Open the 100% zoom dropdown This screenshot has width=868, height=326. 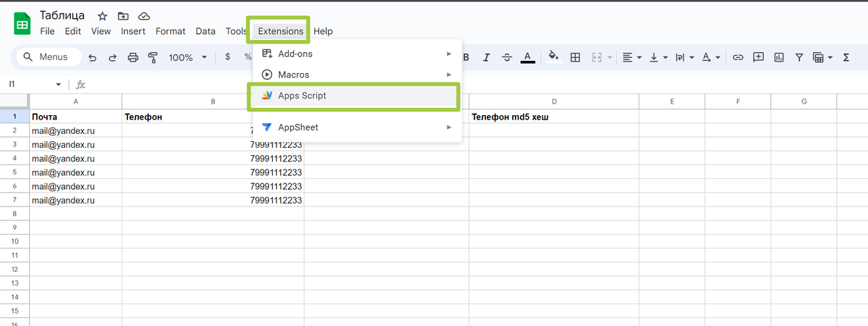pyautogui.click(x=188, y=57)
